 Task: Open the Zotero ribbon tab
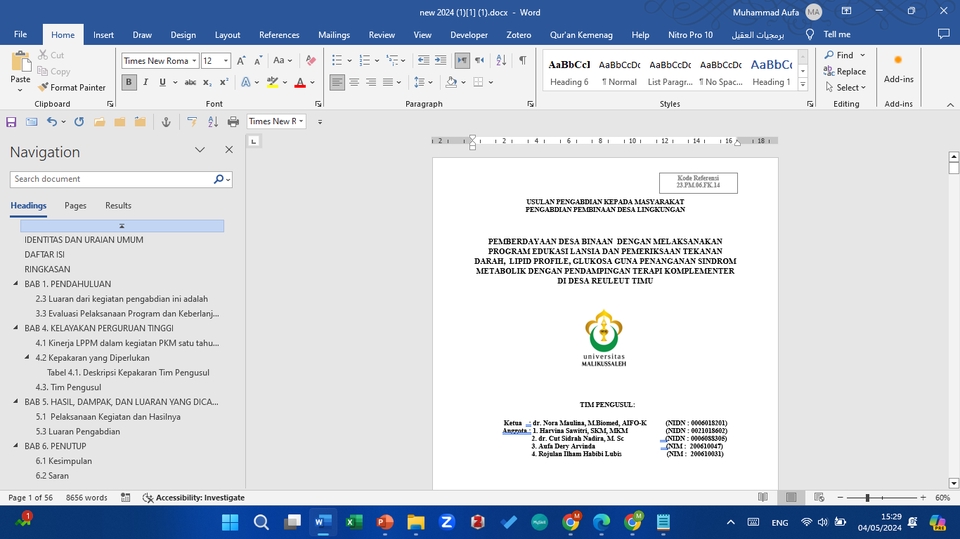point(519,35)
